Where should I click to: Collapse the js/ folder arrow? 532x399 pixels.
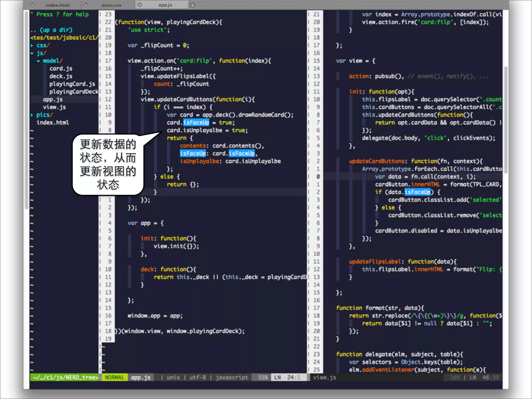point(32,53)
